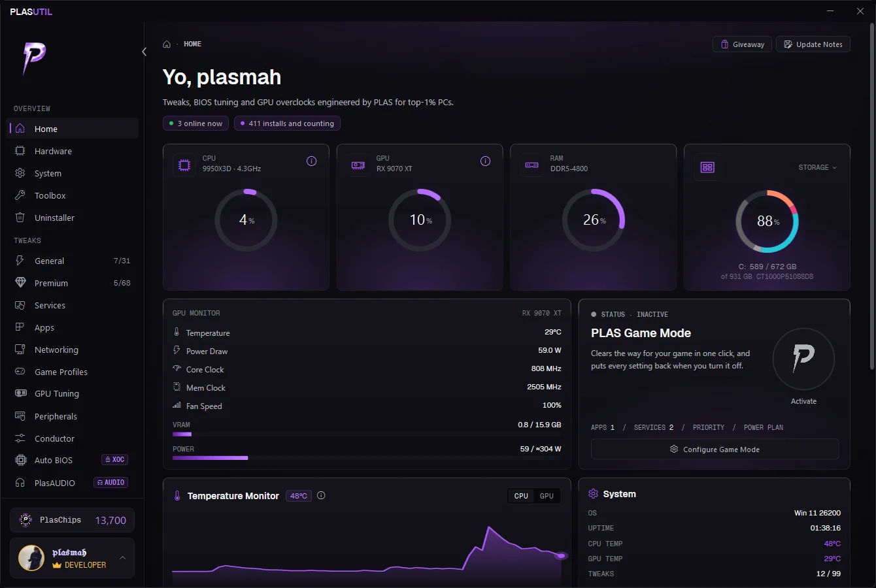Click the AUDIO badge next to PlasAUDIO
Viewport: 876px width, 588px height.
tap(111, 483)
